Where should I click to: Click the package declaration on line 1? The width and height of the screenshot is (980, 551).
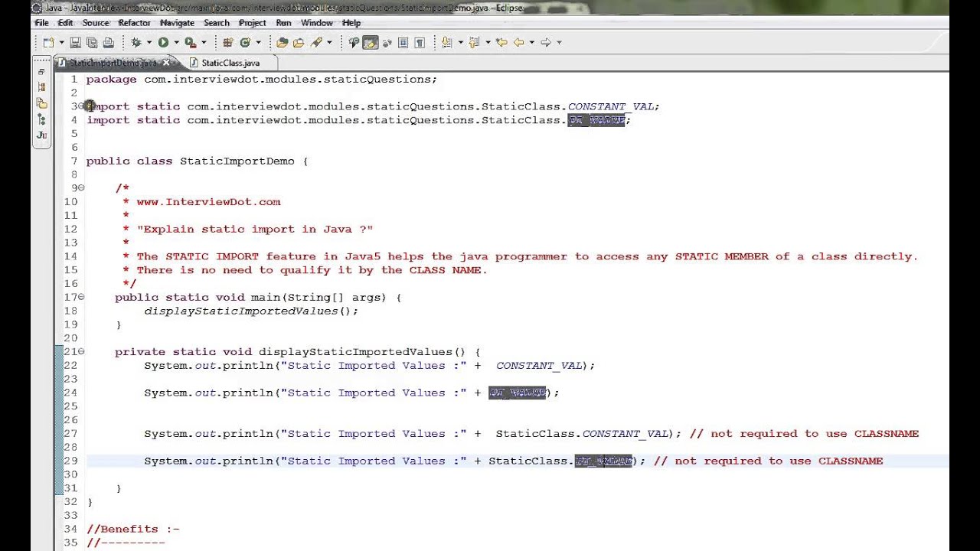[x=261, y=79]
